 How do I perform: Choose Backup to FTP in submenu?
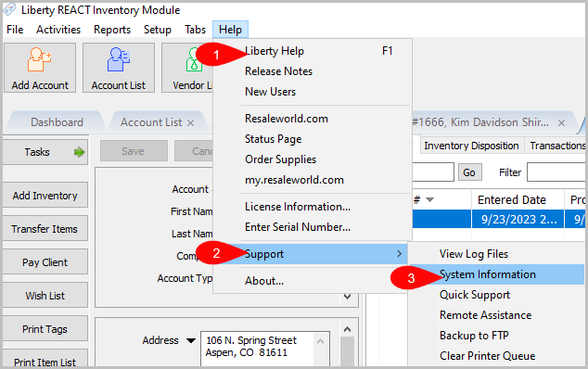click(496, 336)
